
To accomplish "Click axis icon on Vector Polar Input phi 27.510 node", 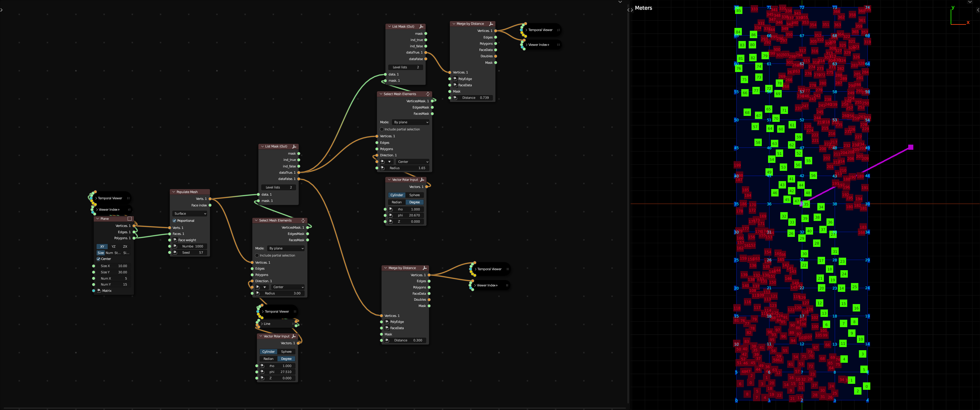I will tap(293, 336).
